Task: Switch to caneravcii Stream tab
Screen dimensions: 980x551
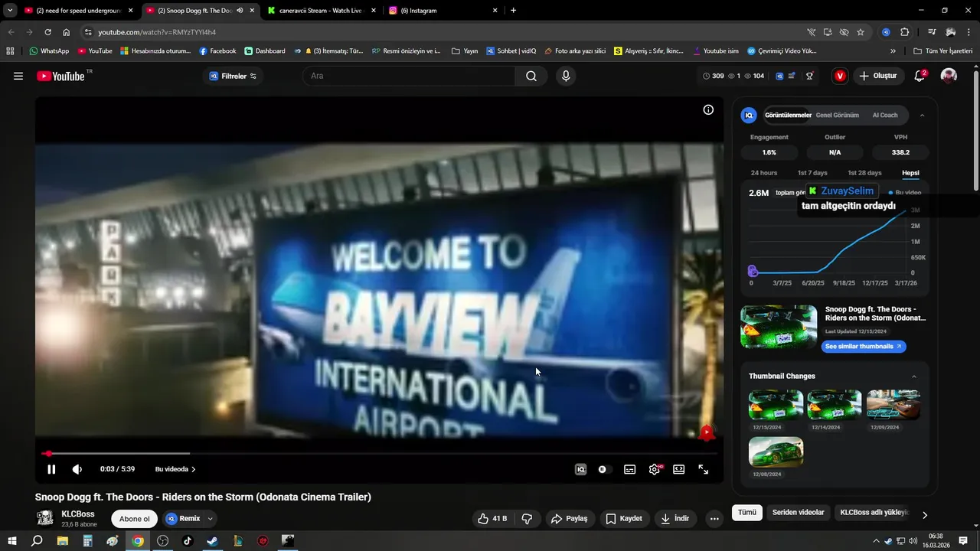Action: point(322,11)
